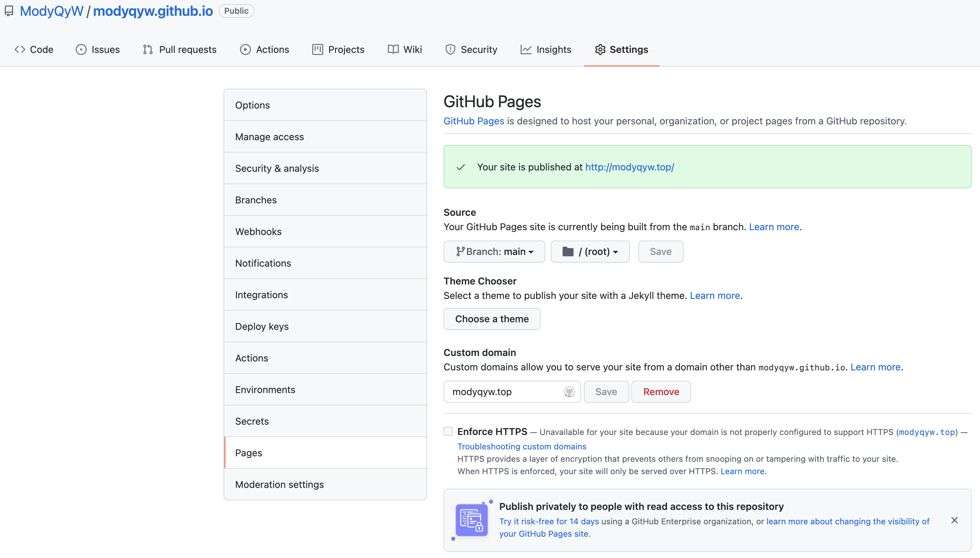This screenshot has height=558, width=980.
Task: Click the modyqyw.top custom domain input
Action: pos(512,392)
